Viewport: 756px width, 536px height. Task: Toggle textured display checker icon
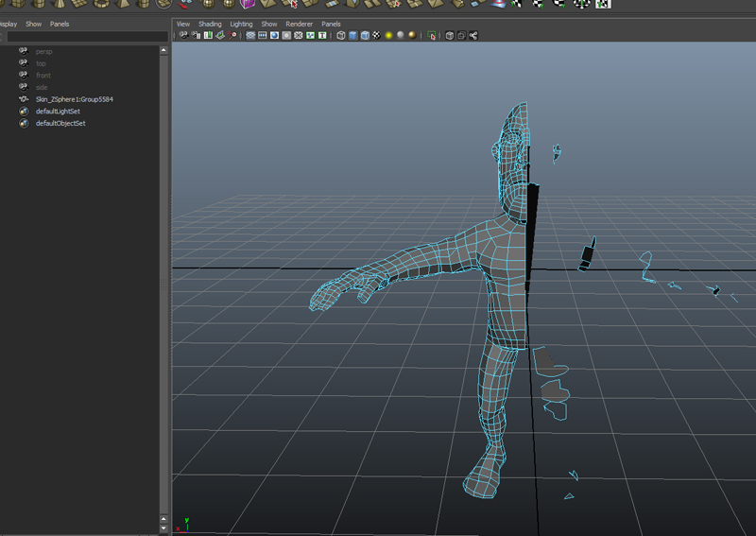[x=376, y=36]
